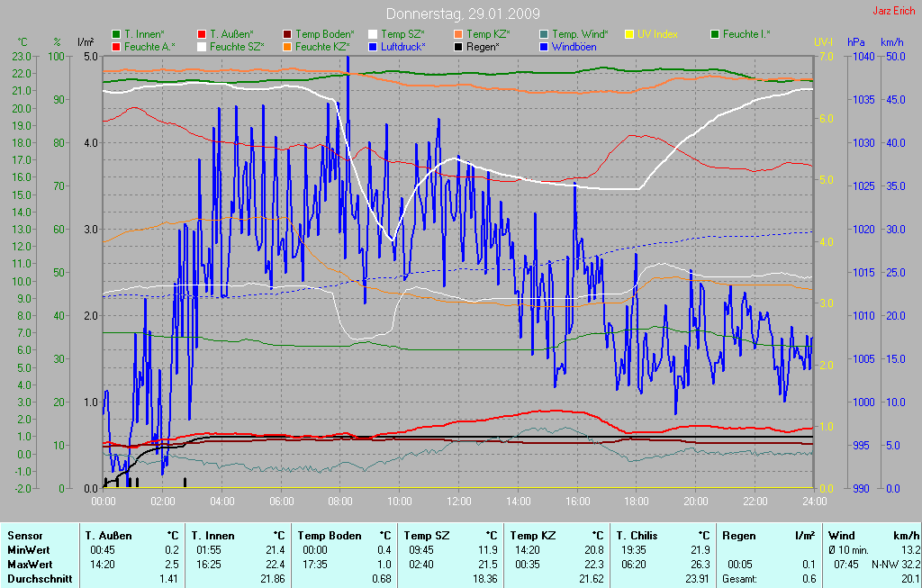
Task: Click the Temp SZ average value '18.36'
Action: (485, 579)
